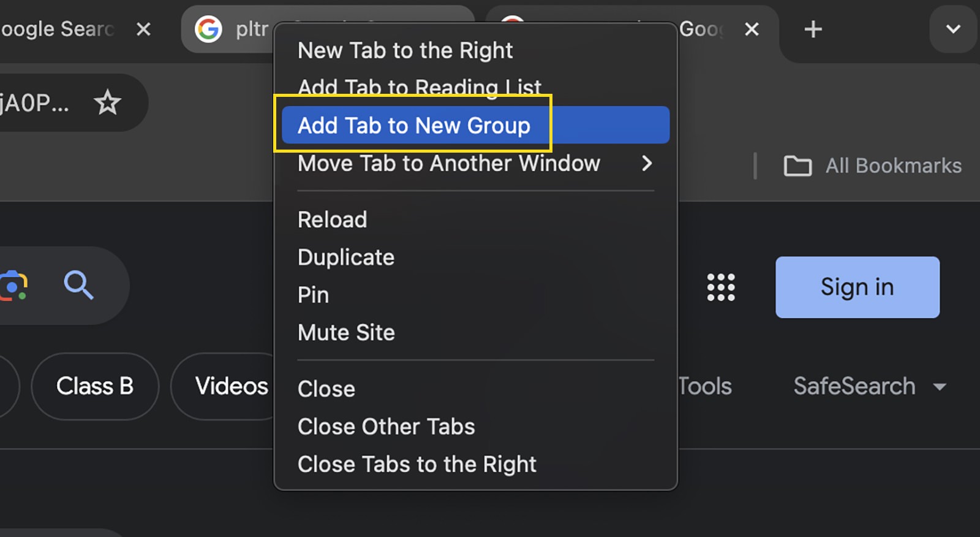
Task: Select Add Tab to New Group
Action: (x=475, y=125)
